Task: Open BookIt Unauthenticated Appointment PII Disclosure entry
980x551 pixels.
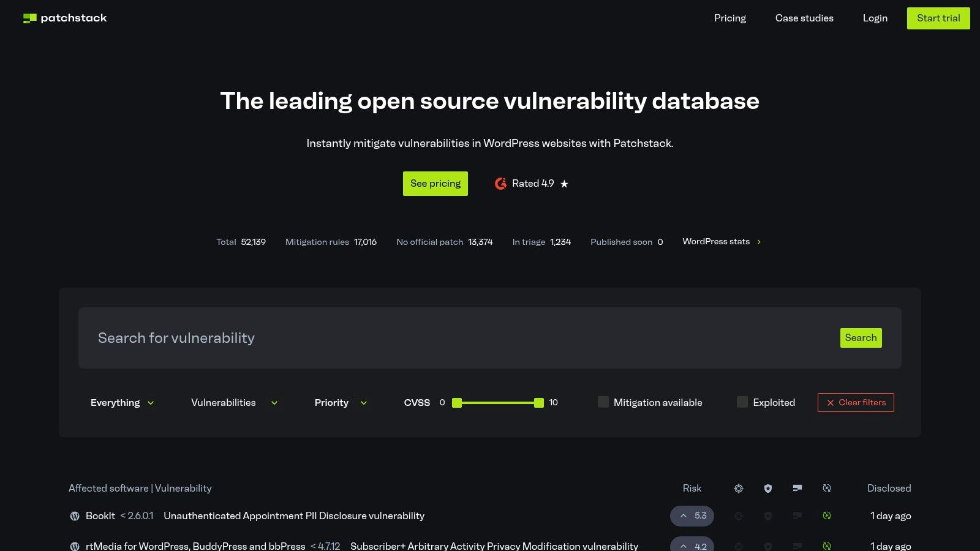Action: click(294, 516)
